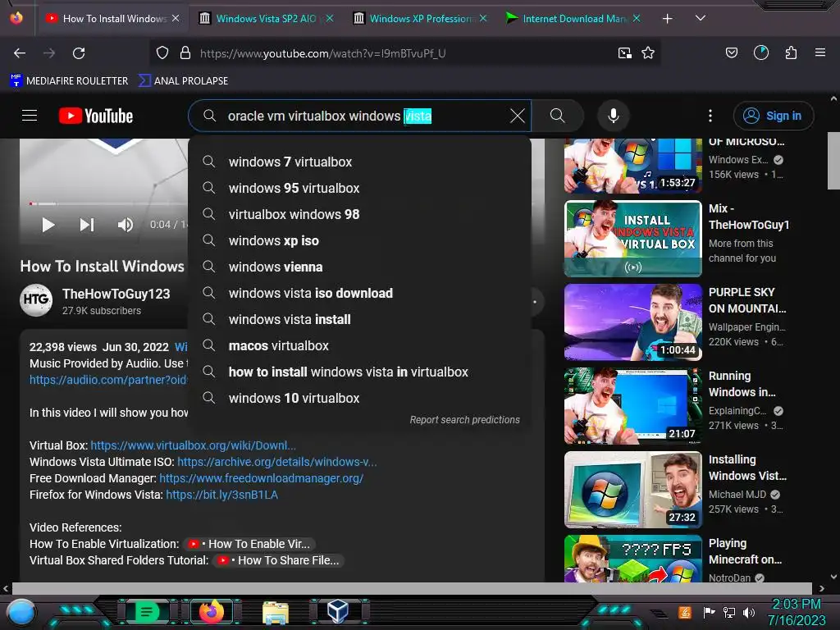Screen dimensions: 840x630
Task: Open the YouTube hamburger guide menu
Action: tap(30, 115)
